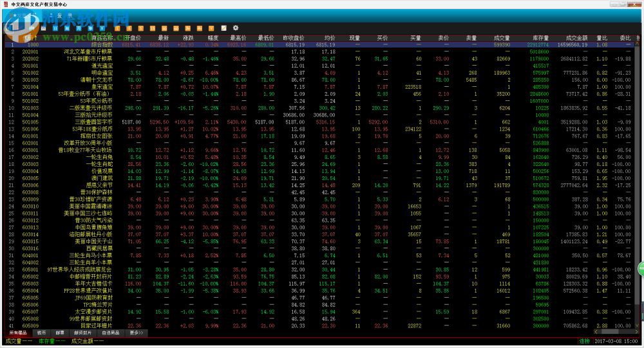Click the horizontal scrollbar under the table
The height and width of the screenshot is (348, 644).
(616, 331)
